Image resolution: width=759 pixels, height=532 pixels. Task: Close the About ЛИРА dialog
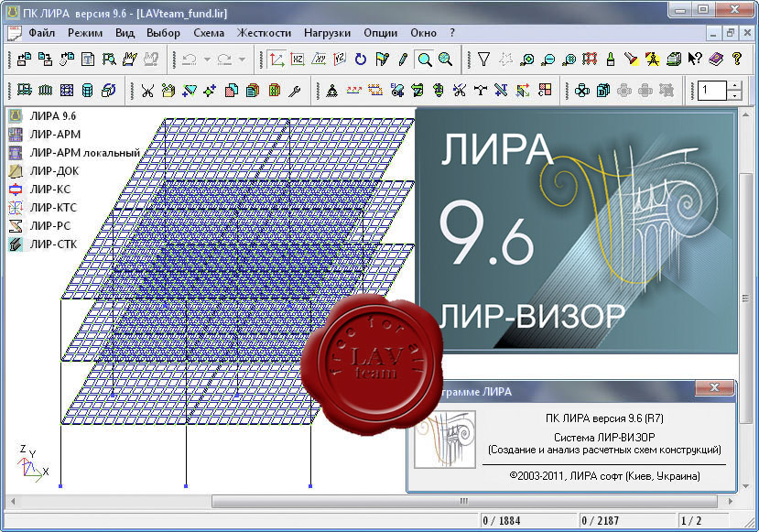point(714,387)
